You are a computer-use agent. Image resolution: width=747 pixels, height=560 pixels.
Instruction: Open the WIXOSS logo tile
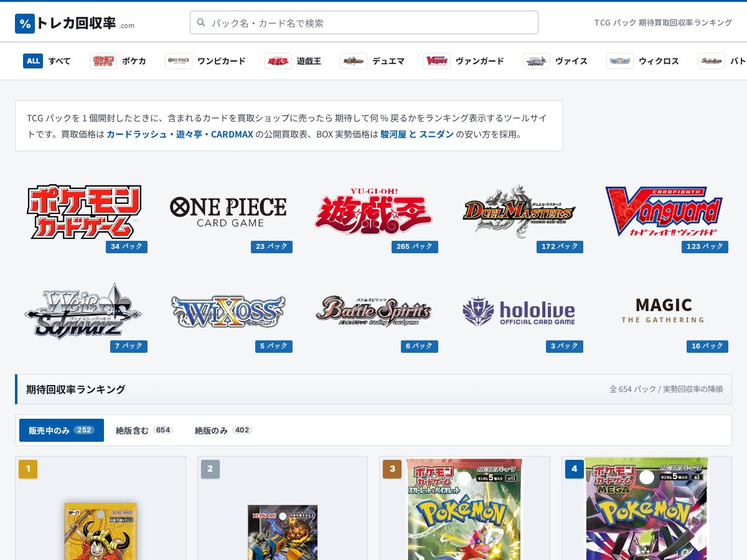coord(229,311)
